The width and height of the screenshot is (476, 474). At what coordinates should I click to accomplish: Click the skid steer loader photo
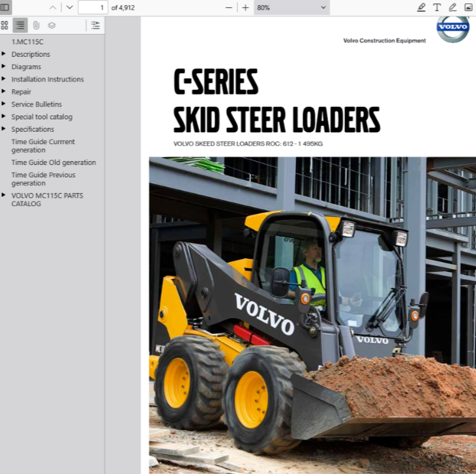pos(312,315)
